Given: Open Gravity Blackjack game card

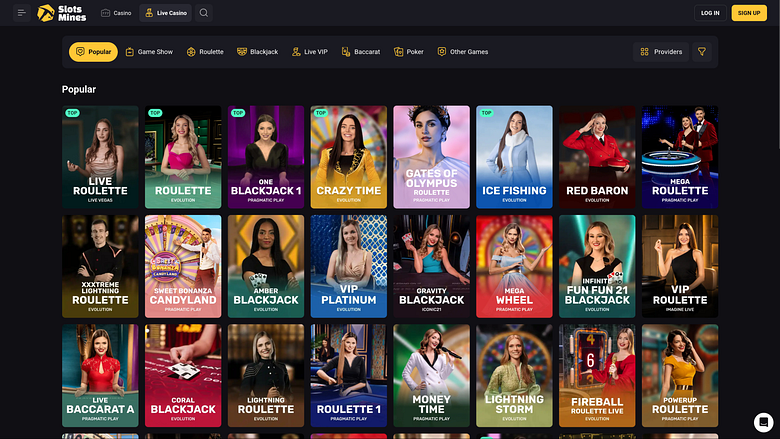Looking at the screenshot, I should coord(431,266).
